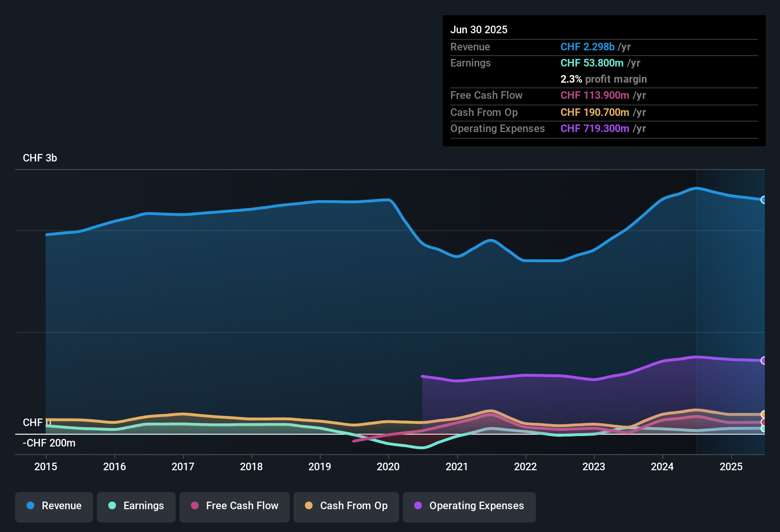The width and height of the screenshot is (780, 532).
Task: Click the CHF 2.298b revenue value
Action: pos(588,47)
